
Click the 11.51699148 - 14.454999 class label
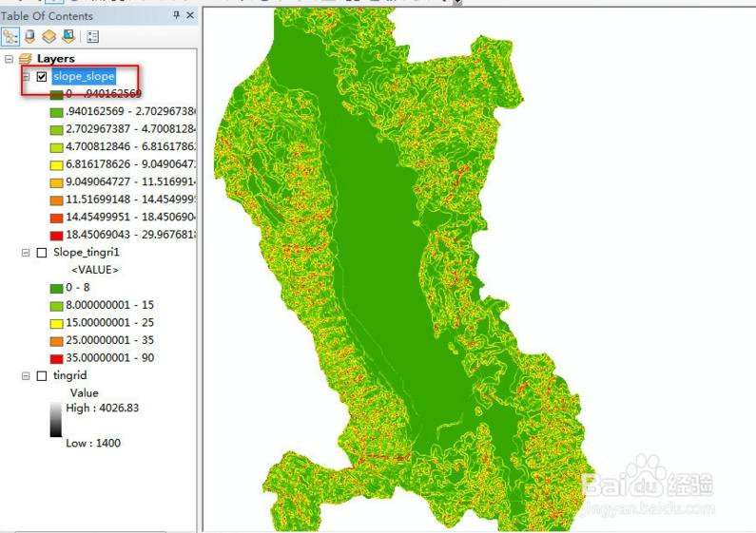(130, 199)
